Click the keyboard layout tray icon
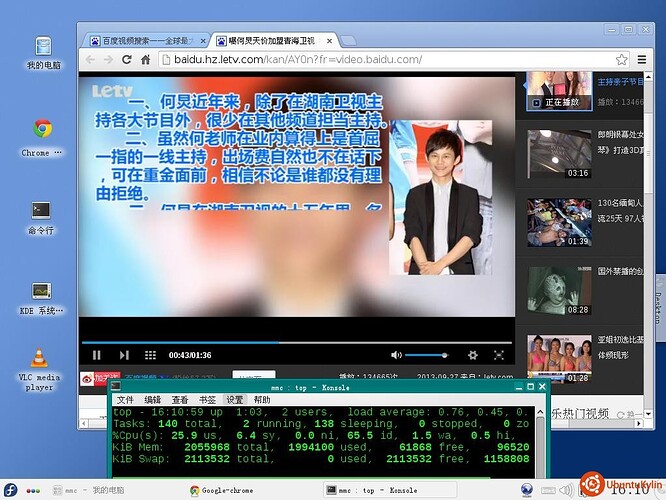Viewport: 666px width, 500px height. [548, 491]
